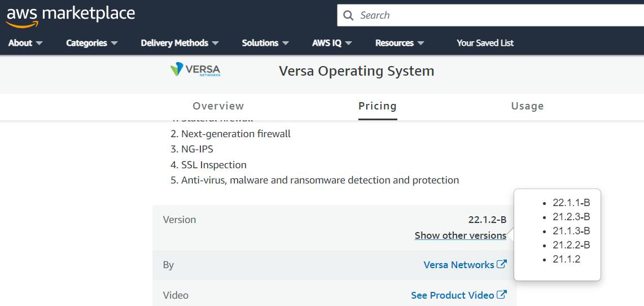Open the Versa Networks seller link
This screenshot has width=644, height=306.
(x=459, y=265)
